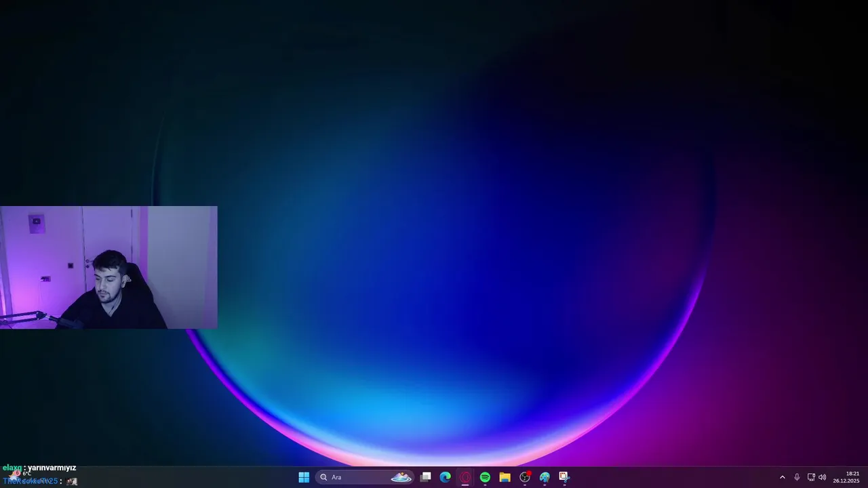Click the emote in TheRookieTr25's message
The width and height of the screenshot is (868, 488).
tap(72, 481)
